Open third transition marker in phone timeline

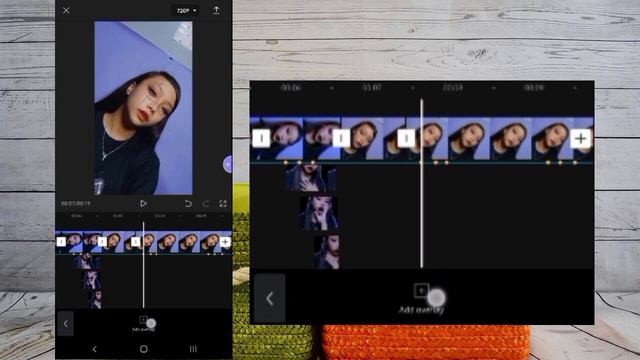point(136,242)
